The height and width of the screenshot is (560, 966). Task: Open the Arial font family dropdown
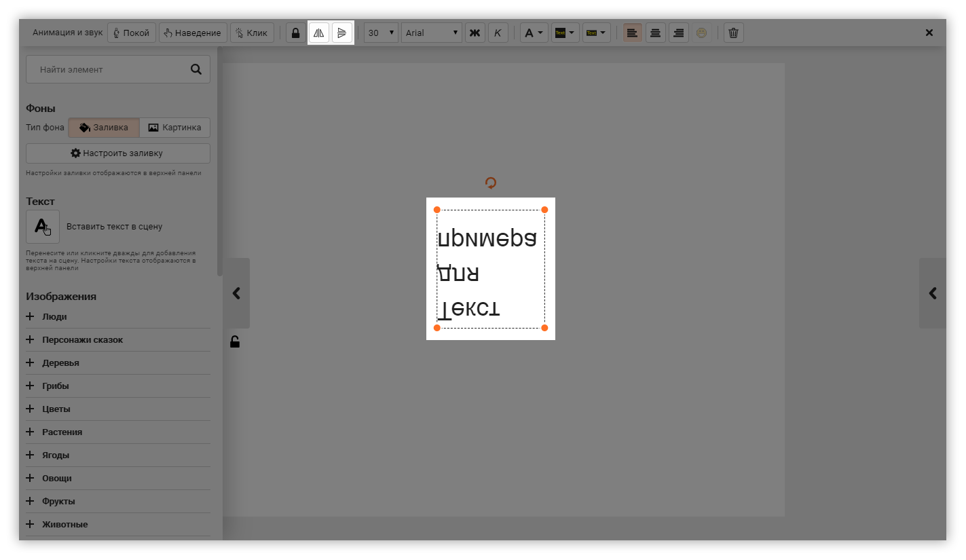[432, 33]
